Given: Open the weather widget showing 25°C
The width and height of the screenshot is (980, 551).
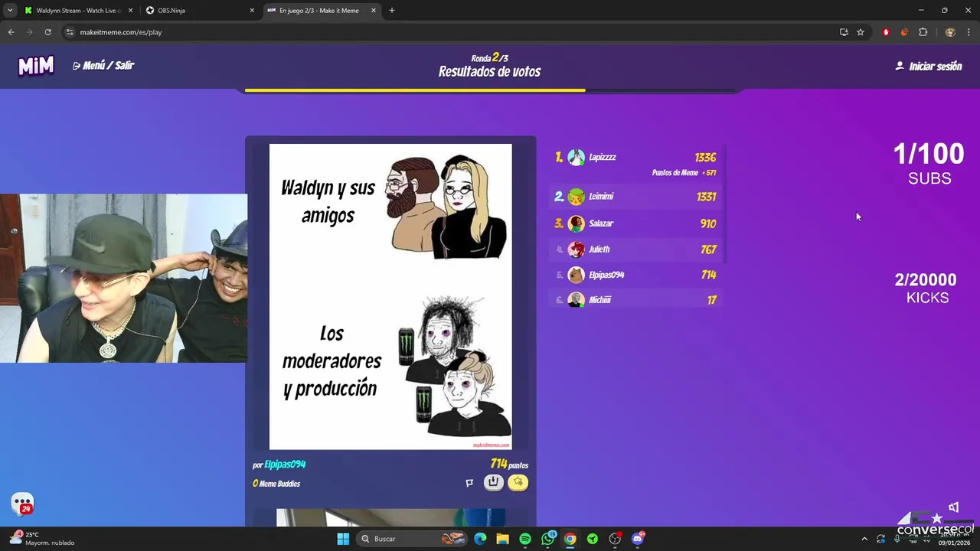Looking at the screenshot, I should point(42,539).
